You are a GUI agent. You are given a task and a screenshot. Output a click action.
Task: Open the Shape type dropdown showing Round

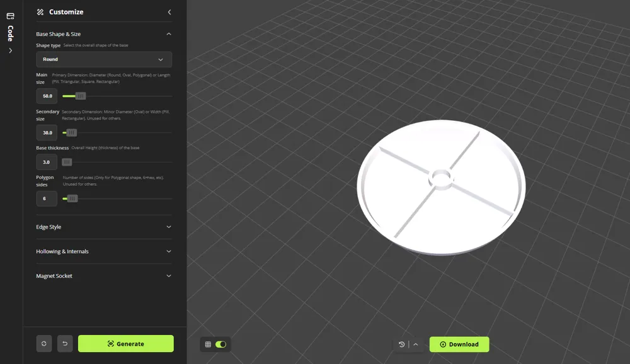104,59
